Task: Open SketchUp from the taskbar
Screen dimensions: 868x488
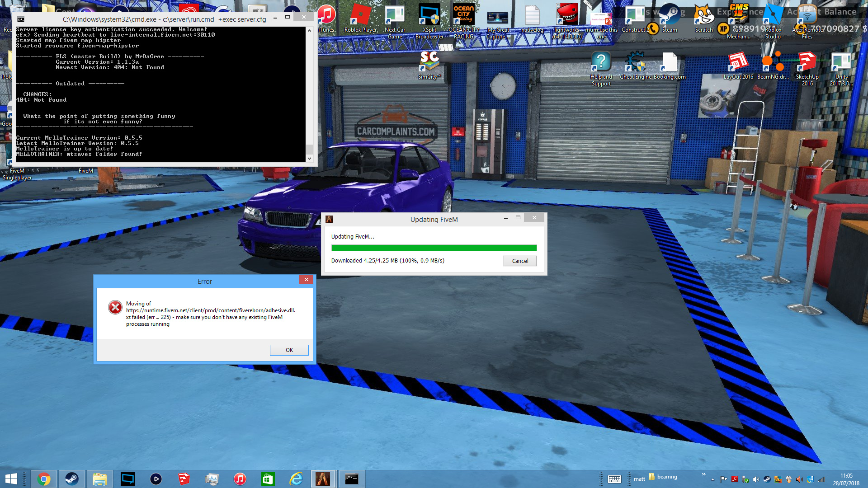Action: [184, 479]
